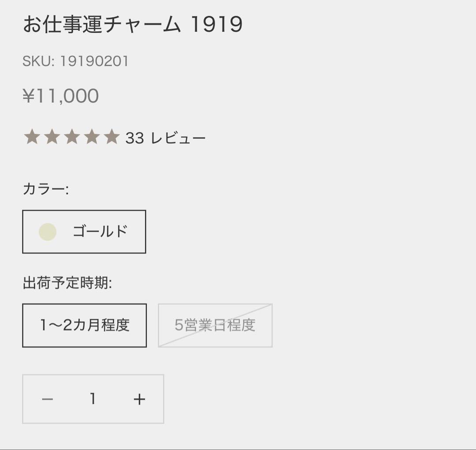Select the ゴールド color option
476x450 pixels.
84,232
